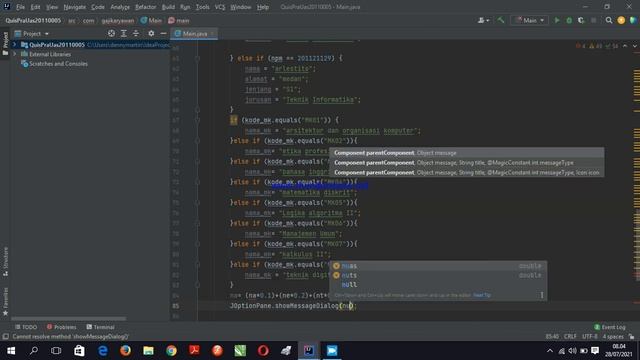The image size is (640, 360).
Task: Click the Main class breadcrumb
Action: click(151, 20)
